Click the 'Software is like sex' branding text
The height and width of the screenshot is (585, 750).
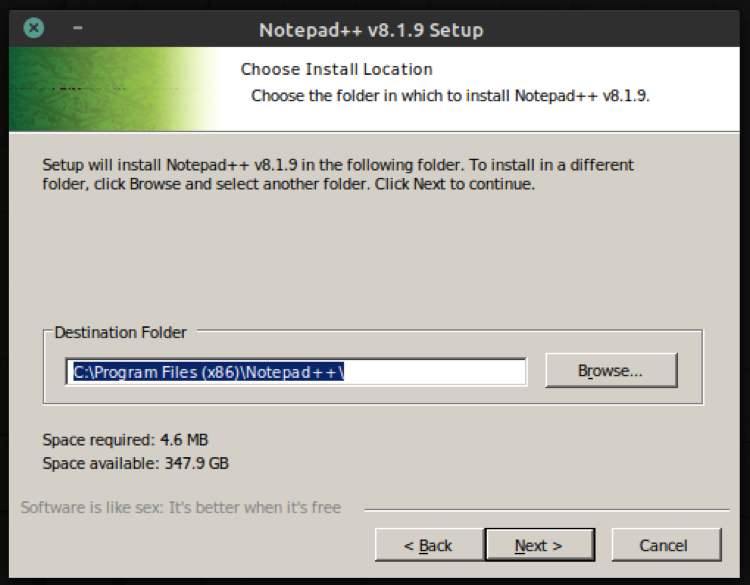(x=181, y=508)
